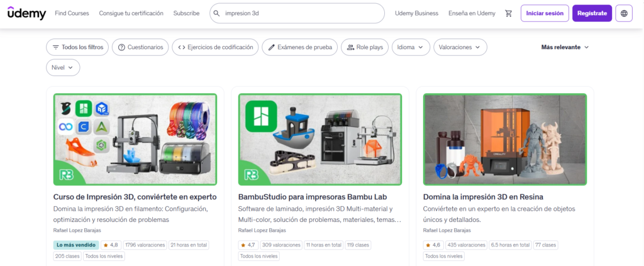Click the 205 clases tag
The image size is (644, 266).
click(x=67, y=256)
